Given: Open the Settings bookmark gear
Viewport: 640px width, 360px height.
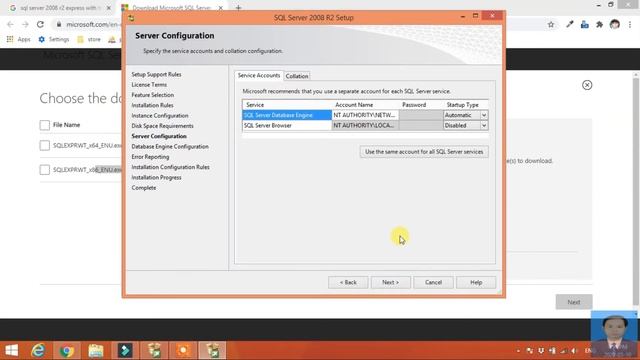Looking at the screenshot, I should click(x=53, y=39).
